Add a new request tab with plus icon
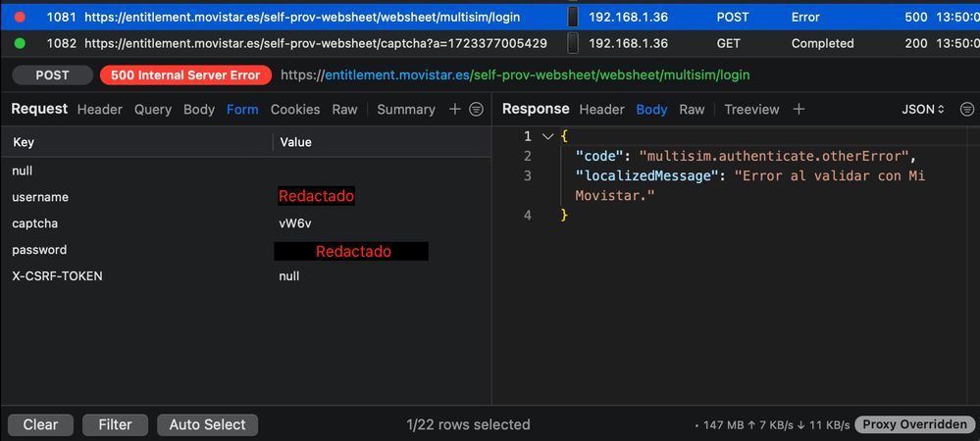The height and width of the screenshot is (441, 980). pos(454,110)
